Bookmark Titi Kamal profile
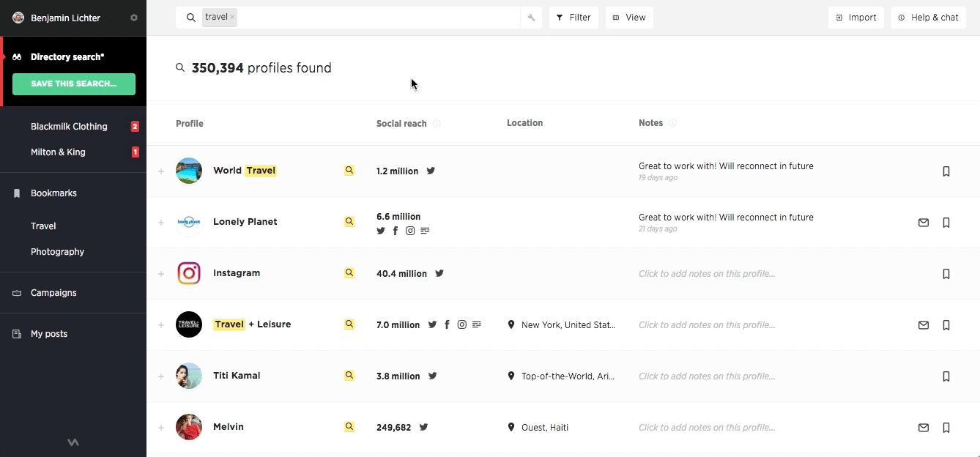Screen dimensions: 980x457 946,376
